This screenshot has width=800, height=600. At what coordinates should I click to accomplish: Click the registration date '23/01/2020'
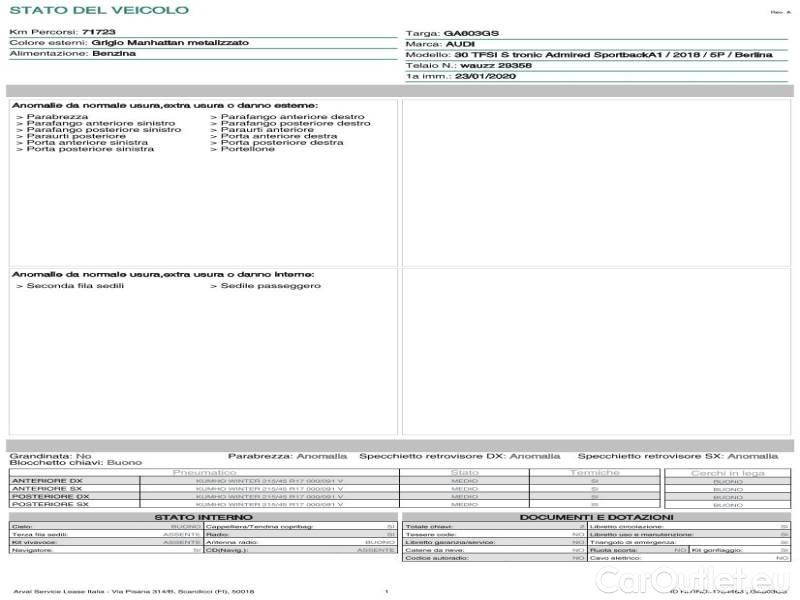point(485,76)
